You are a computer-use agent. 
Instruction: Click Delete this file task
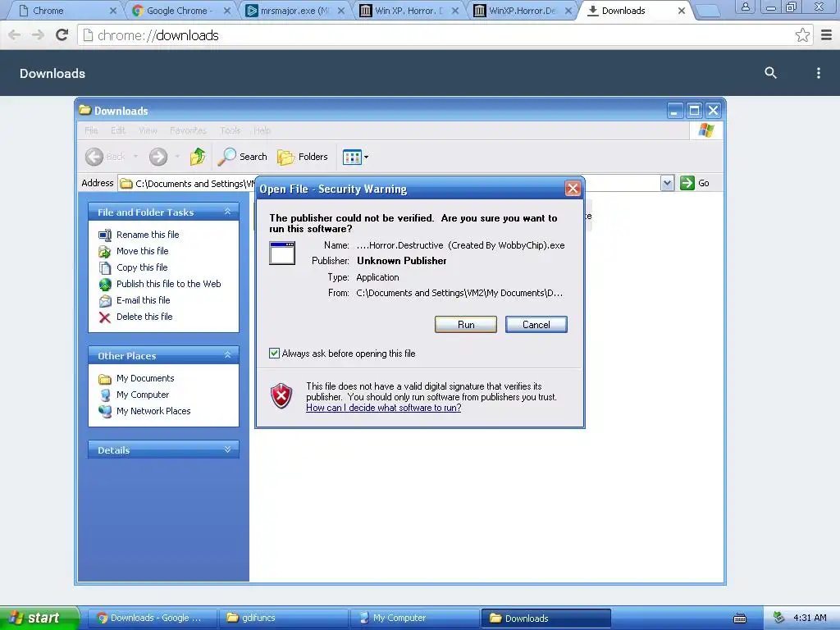pos(144,317)
